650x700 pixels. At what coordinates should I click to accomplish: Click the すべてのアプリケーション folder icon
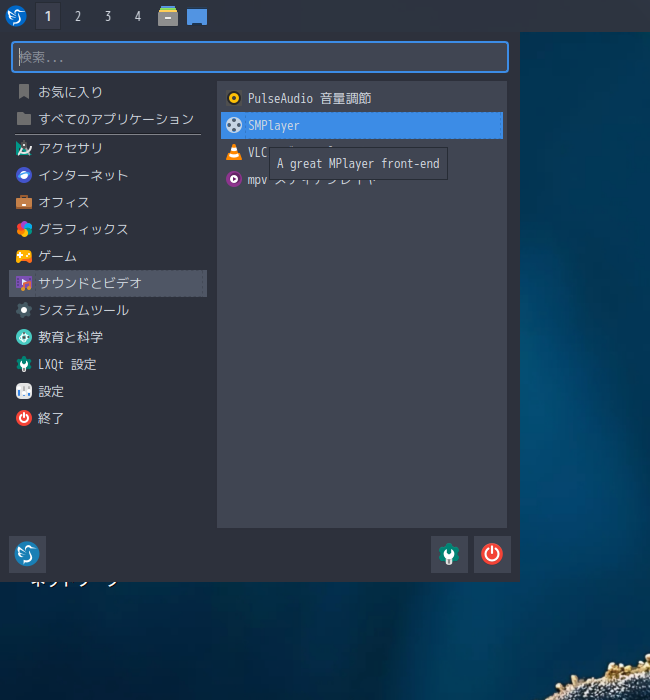(x=24, y=119)
